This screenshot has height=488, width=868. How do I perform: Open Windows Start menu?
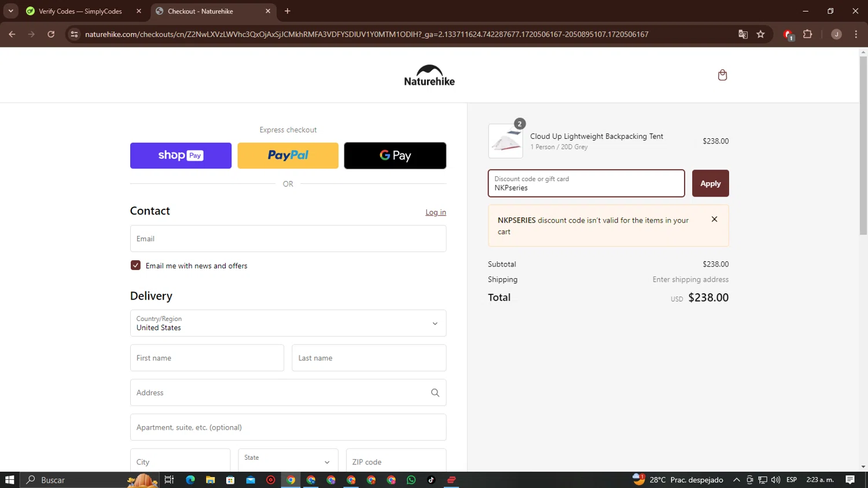point(9,480)
